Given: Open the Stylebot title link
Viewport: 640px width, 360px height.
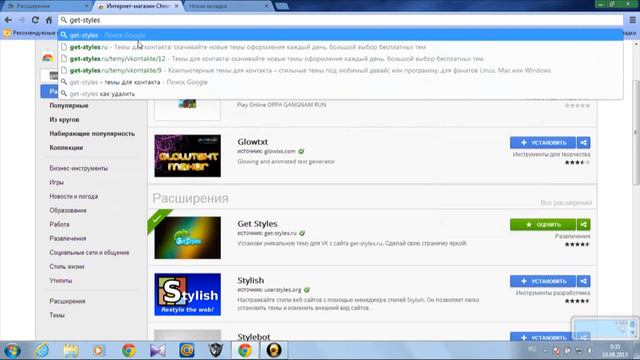Looking at the screenshot, I should tap(254, 337).
